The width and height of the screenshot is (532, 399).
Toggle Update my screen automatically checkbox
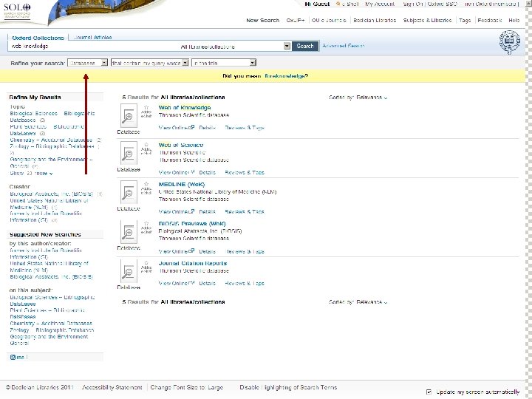click(429, 392)
